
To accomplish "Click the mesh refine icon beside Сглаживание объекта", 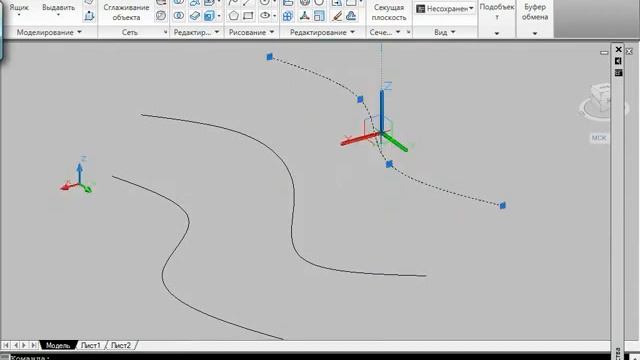I will [161, 16].
